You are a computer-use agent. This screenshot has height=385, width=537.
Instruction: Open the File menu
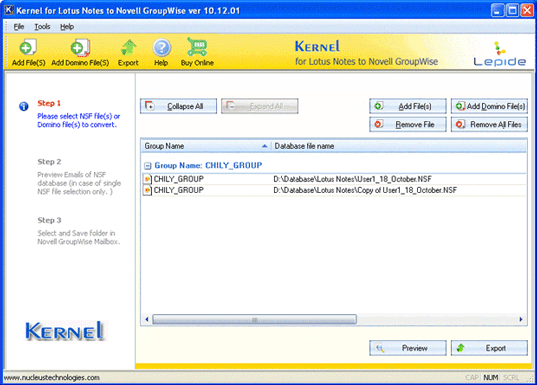19,27
